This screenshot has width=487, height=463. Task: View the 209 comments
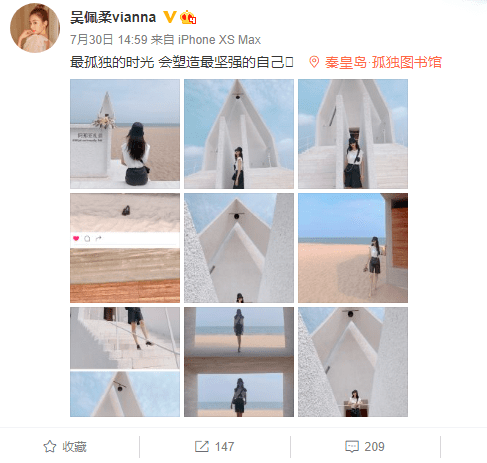[365, 447]
